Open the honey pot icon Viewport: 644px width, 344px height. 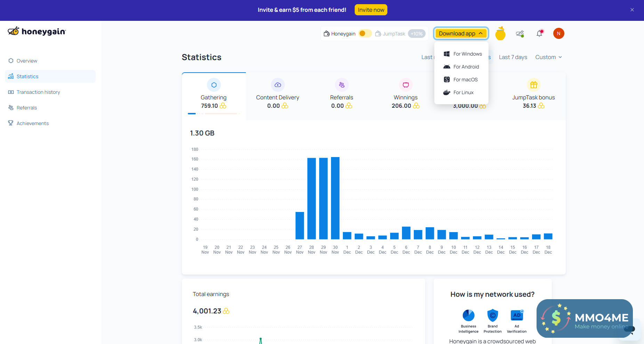[x=500, y=33]
